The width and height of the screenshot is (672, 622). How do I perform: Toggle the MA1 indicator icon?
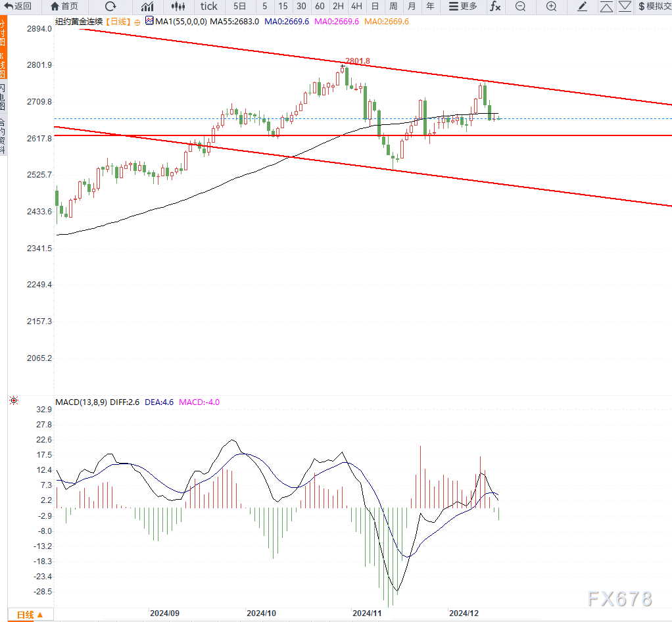click(149, 21)
